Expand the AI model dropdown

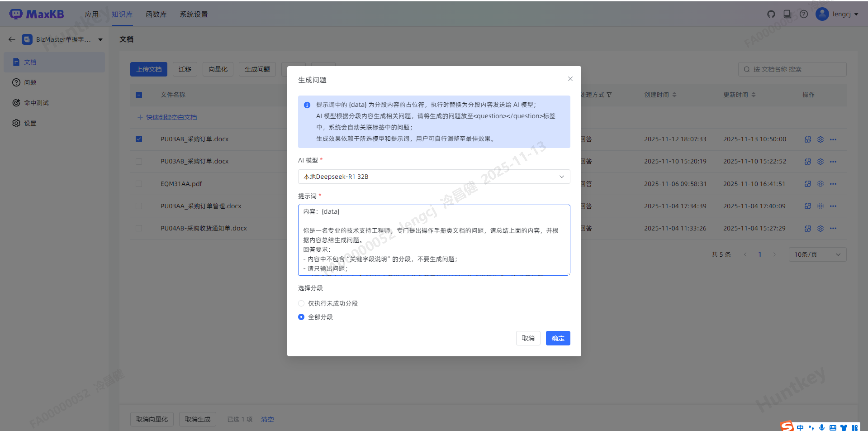(434, 177)
